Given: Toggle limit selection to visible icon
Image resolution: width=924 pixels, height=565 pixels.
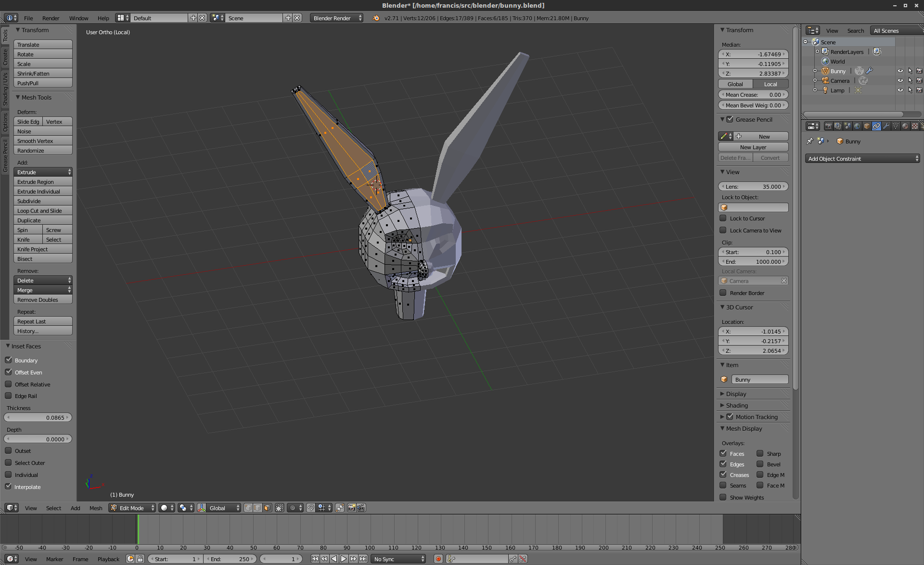Looking at the screenshot, I should [280, 508].
